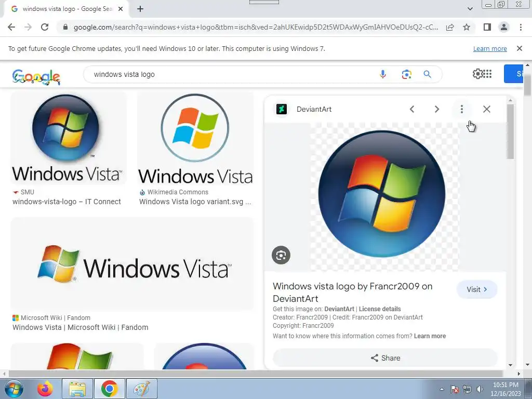Bookmark this tab with the star icon
Viewport: 532px width, 399px height.
[467, 27]
